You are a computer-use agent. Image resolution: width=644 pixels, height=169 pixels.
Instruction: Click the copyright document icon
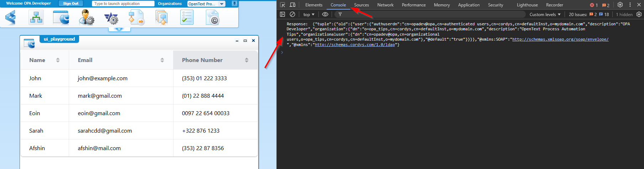click(x=212, y=17)
